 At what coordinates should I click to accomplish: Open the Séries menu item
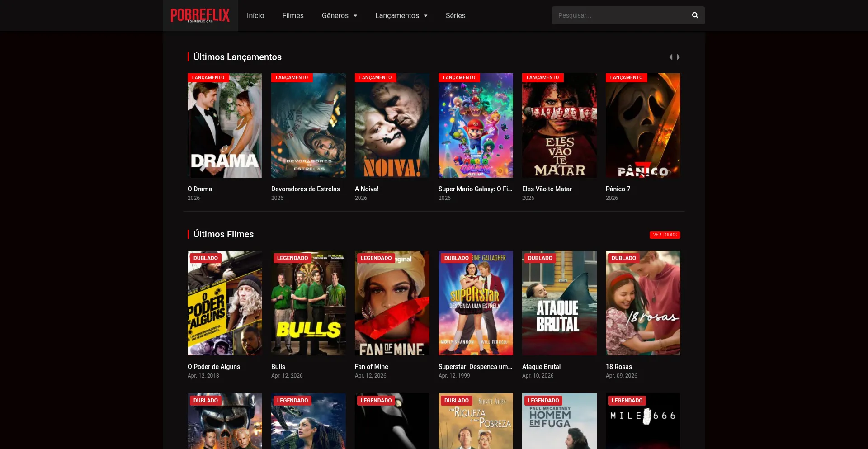pos(455,15)
